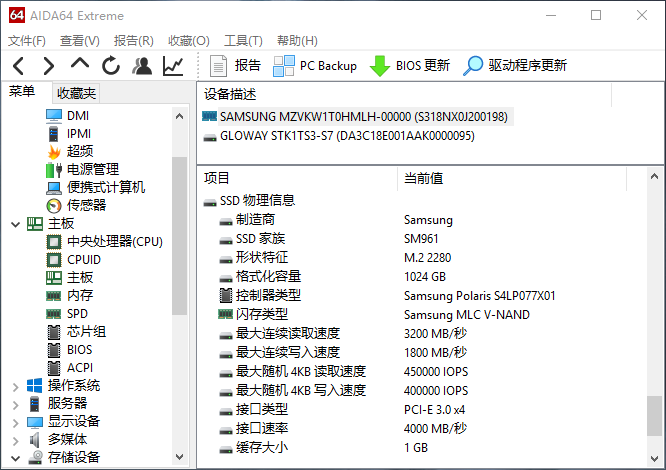Screen dimensions: 666x470
Task: Switch to the 收藏夹 tab
Action: coord(77,93)
